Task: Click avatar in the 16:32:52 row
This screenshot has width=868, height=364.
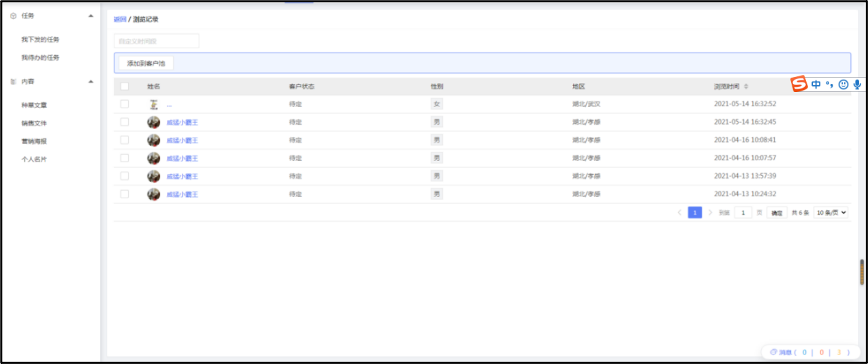Action: pos(153,104)
